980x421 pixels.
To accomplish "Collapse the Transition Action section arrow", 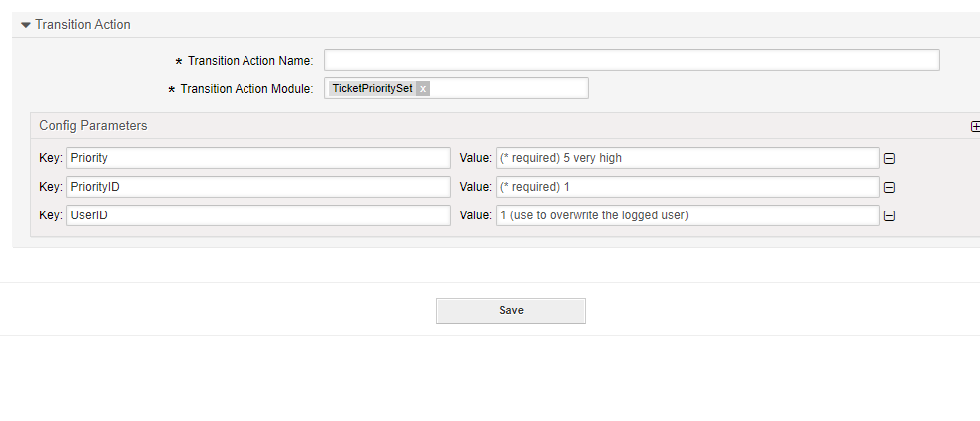I will pos(26,25).
